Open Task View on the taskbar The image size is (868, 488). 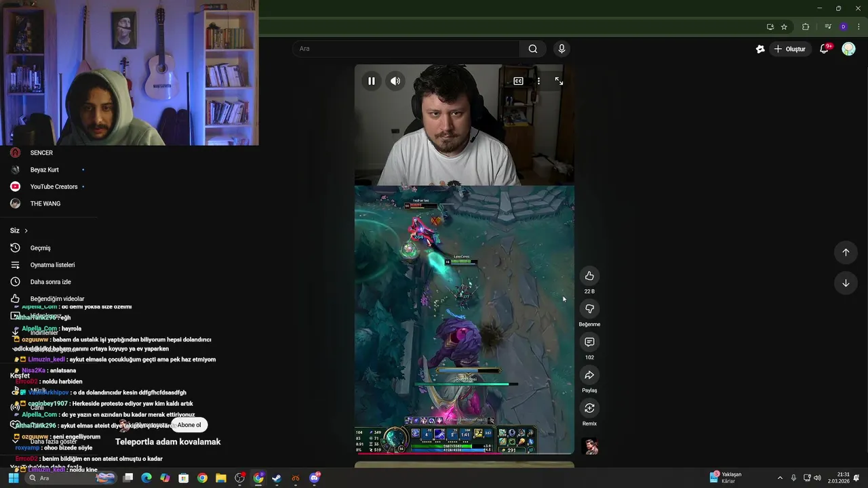(127, 478)
